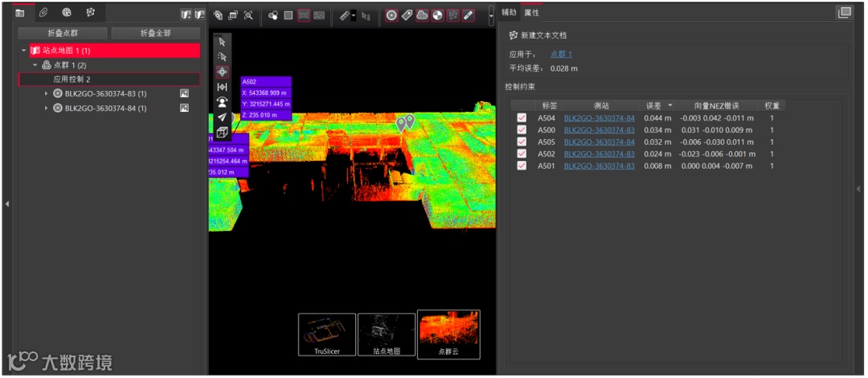Click the overlapping windows view toolbar icon
Viewport: 868px width, 378px height.
pos(233,15)
